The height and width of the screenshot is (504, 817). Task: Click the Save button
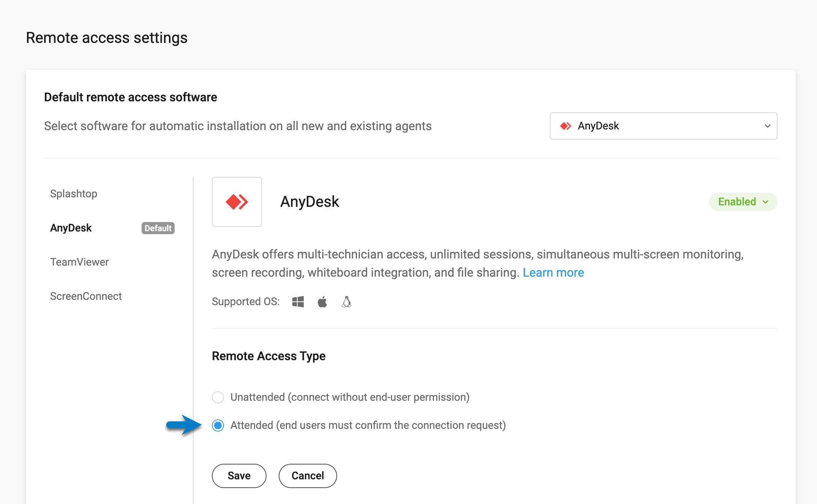point(239,476)
